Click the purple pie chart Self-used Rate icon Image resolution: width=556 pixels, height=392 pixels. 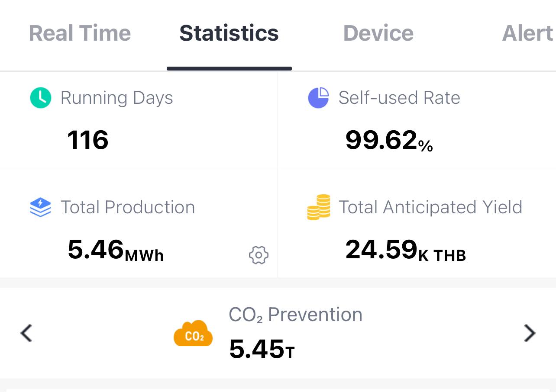(x=318, y=98)
